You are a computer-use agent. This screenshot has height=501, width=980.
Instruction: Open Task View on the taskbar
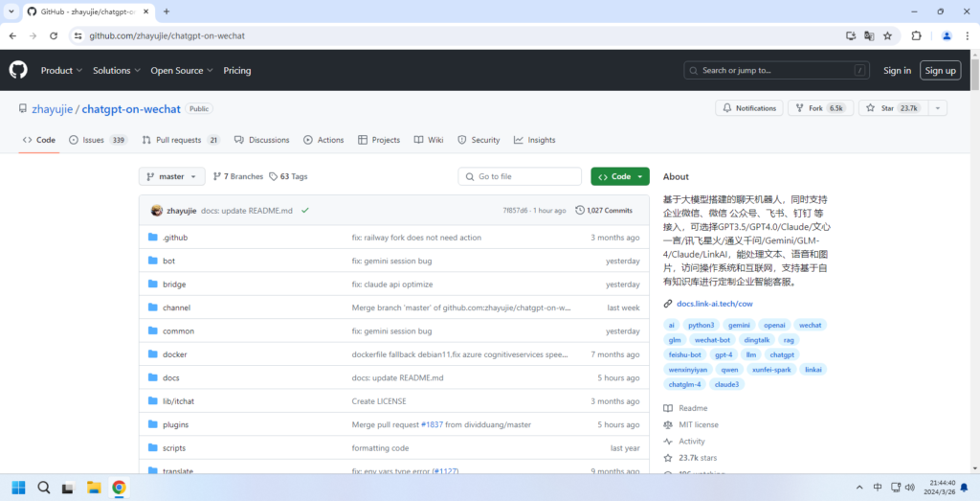click(68, 488)
